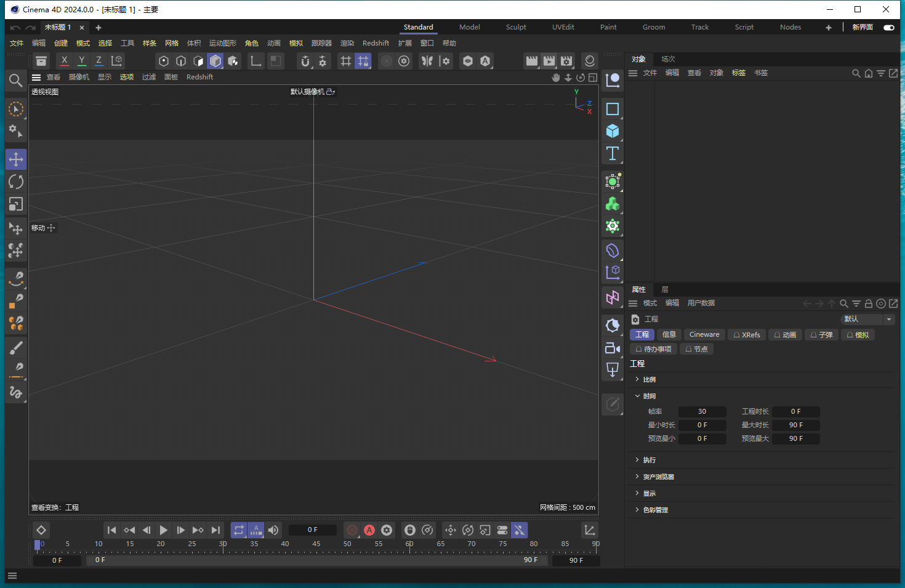Select the Text spline icon in right palette
The height and width of the screenshot is (588, 905).
613,154
